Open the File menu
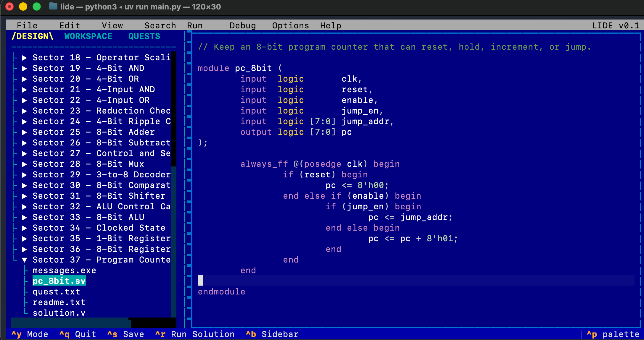Image resolution: width=644 pixels, height=340 pixels. pyautogui.click(x=27, y=25)
